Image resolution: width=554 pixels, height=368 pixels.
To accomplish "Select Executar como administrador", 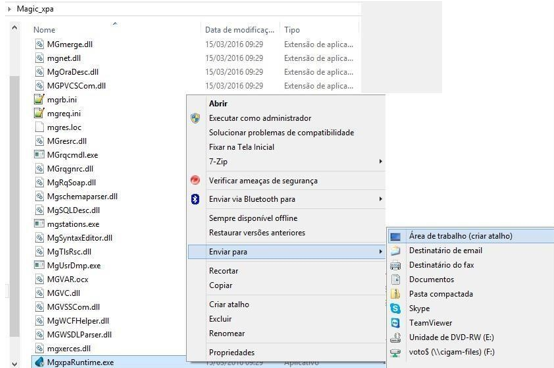I will click(x=260, y=118).
